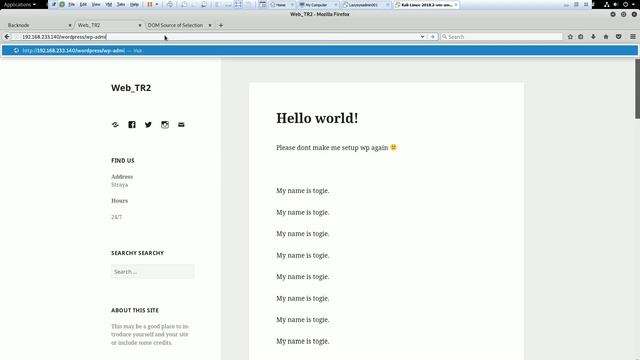
Task: Open the Firefox downloads arrow
Action: pos(593,37)
